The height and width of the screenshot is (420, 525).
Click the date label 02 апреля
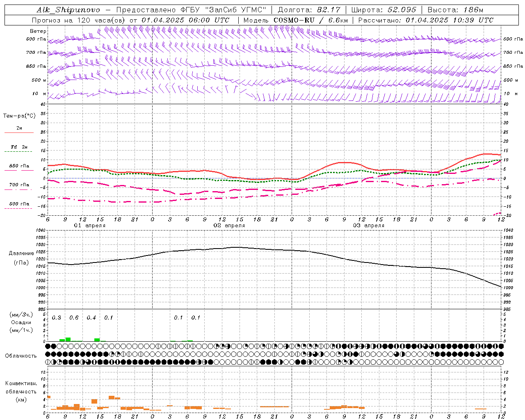[229, 226]
